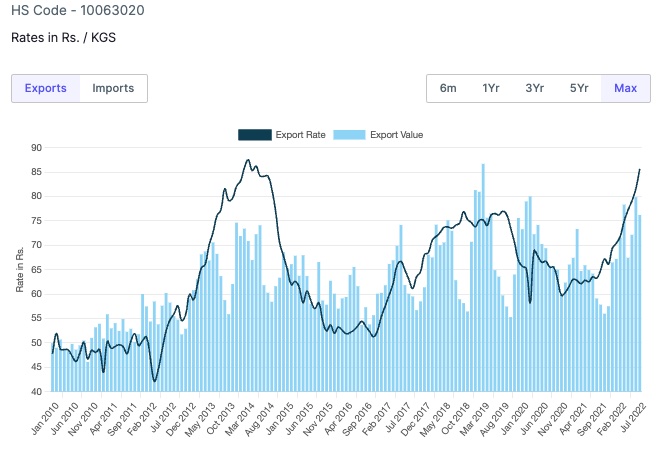The width and height of the screenshot is (662, 463).
Task: Toggle the Export Rate legend color swatch
Action: tap(254, 134)
